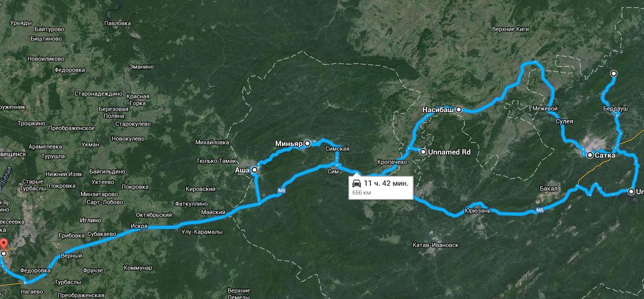Click the M5 highway badge near Юрюзань

click(540, 210)
